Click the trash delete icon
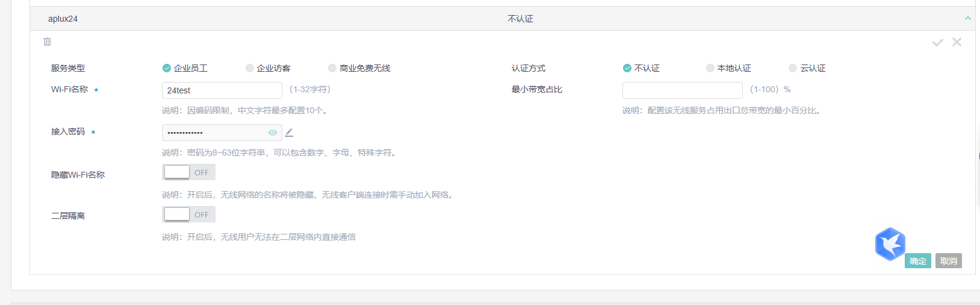The image size is (980, 305). (47, 42)
